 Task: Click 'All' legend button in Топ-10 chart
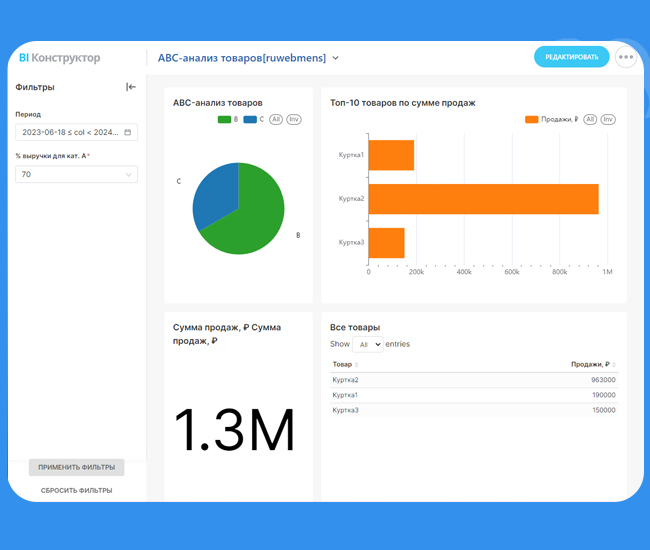590,119
